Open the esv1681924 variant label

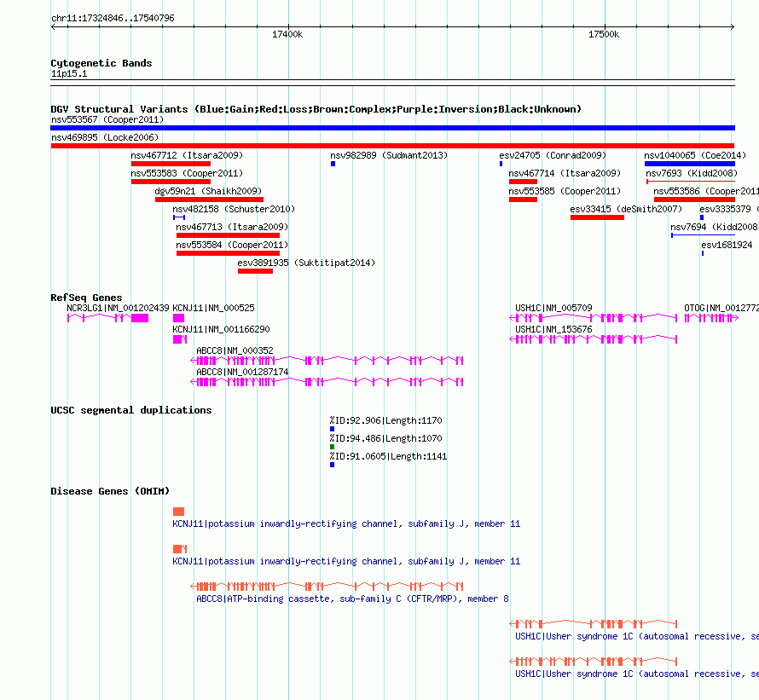click(x=727, y=245)
